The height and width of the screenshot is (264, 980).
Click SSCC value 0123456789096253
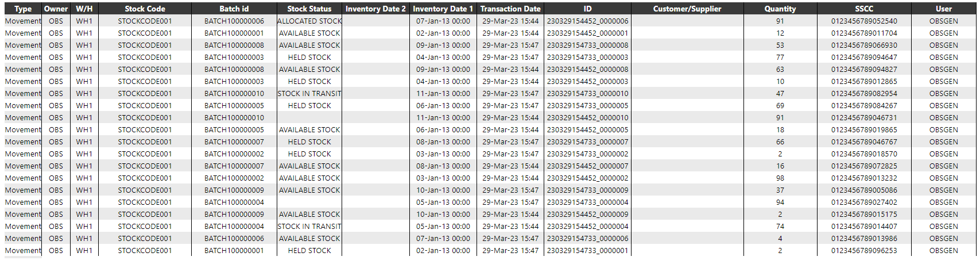(864, 251)
